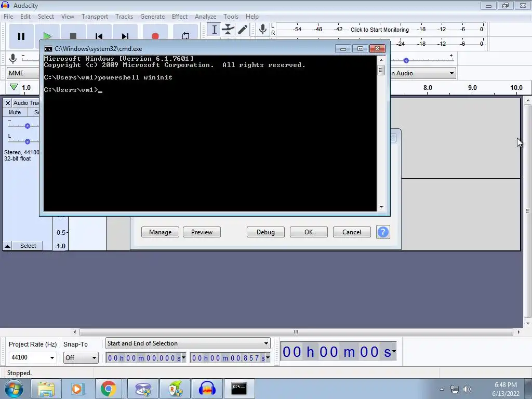
Task: Open Windows Explorer from taskbar
Action: (x=46, y=389)
